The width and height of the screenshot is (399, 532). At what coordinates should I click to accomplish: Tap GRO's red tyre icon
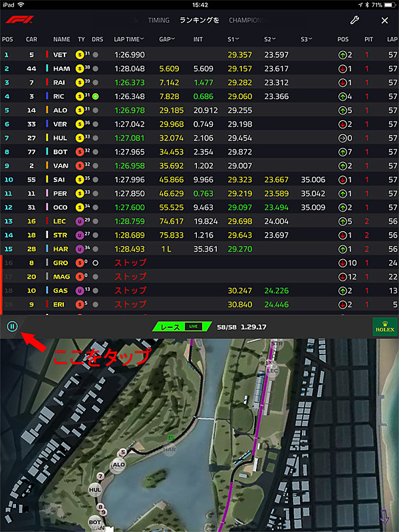80,263
